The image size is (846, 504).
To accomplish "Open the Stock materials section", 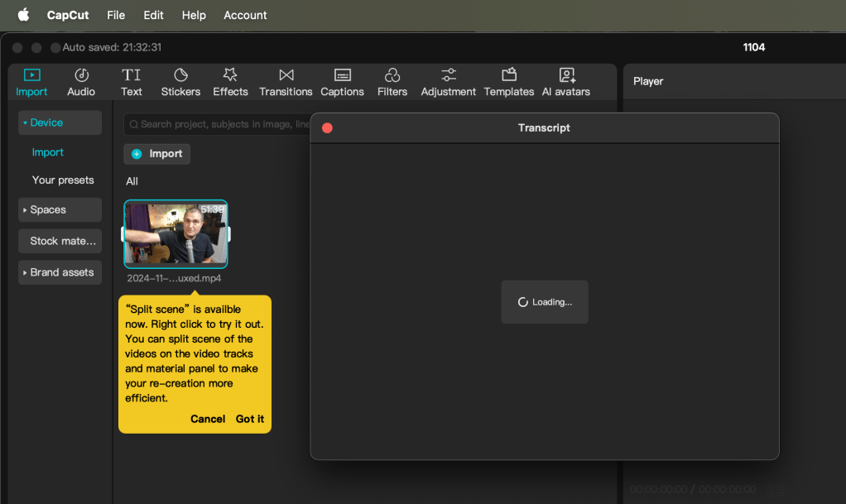I will pyautogui.click(x=60, y=241).
